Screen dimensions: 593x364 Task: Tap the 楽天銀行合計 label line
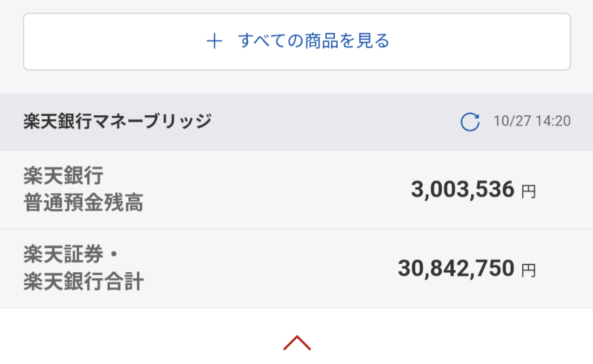pos(83,281)
